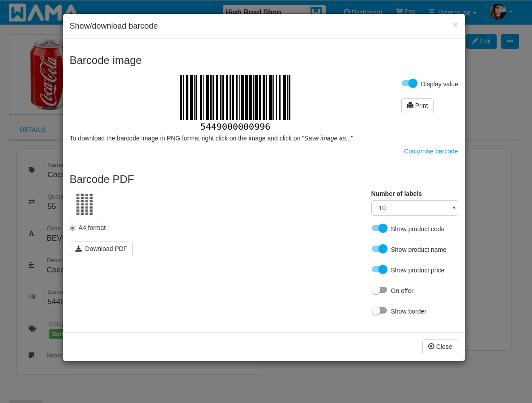The height and width of the screenshot is (403, 532).
Task: Click the Download PDF button
Action: coord(101,249)
